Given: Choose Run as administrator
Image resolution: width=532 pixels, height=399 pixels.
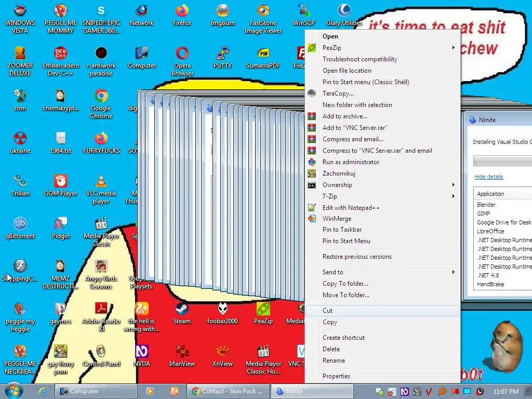Looking at the screenshot, I should [382, 162].
